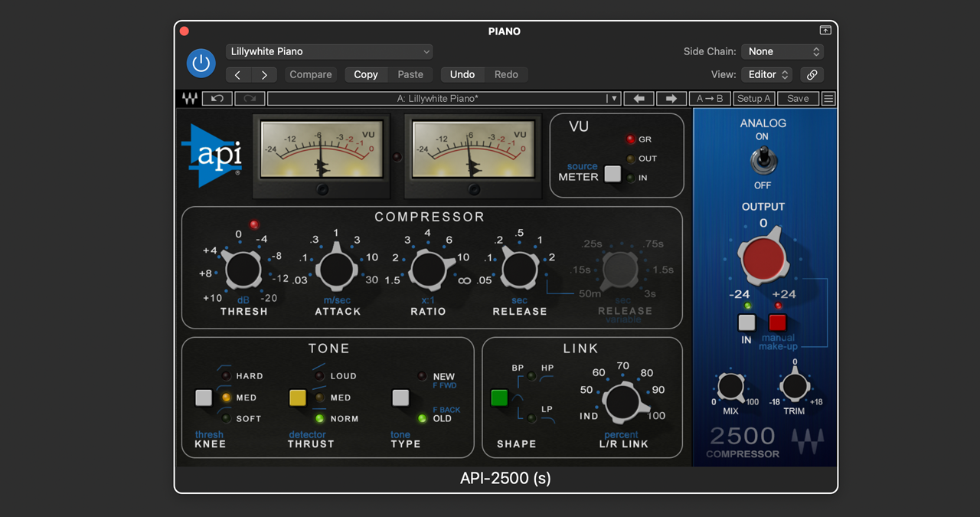The width and height of the screenshot is (980, 517).
Task: Click the 2500 COMPRESSOR label
Action: click(x=742, y=442)
